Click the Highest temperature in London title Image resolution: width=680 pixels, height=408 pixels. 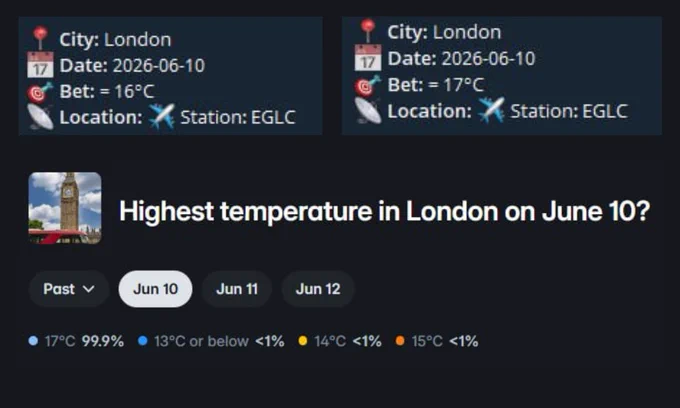pos(385,211)
